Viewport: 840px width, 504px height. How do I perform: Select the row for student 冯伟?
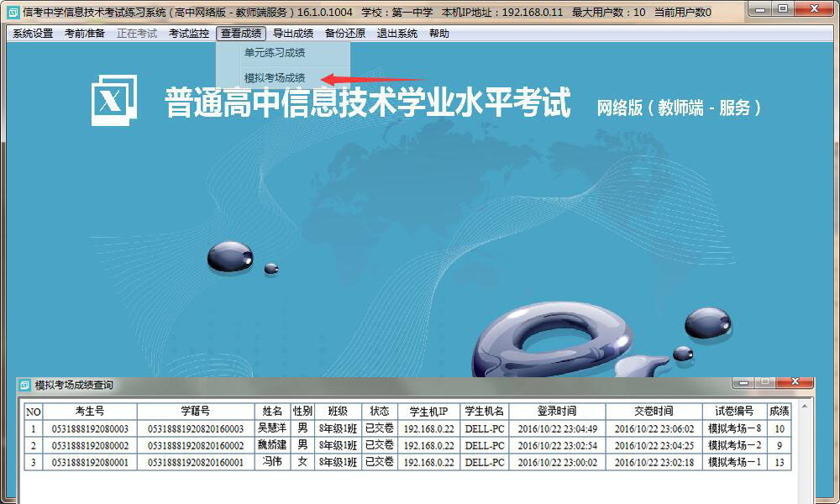272,462
